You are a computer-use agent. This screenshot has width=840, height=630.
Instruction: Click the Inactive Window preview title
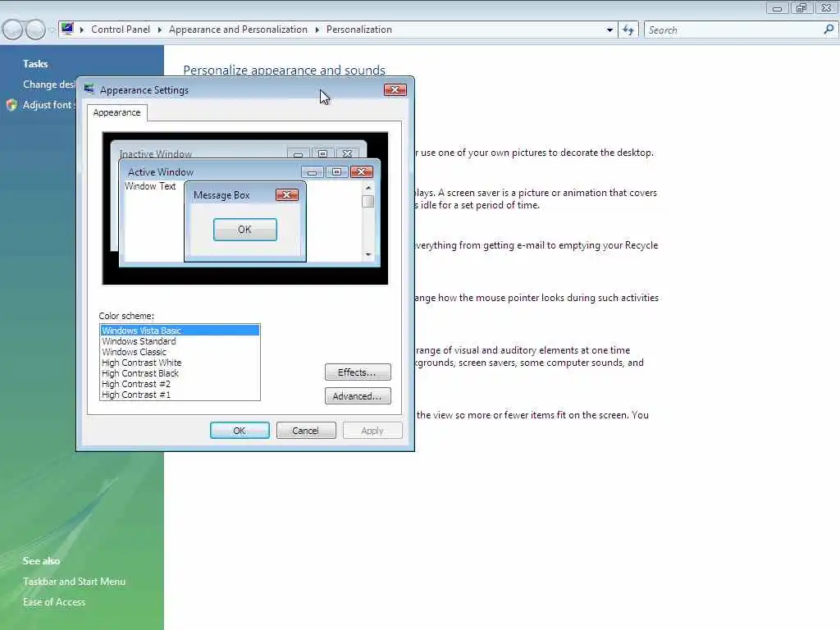pyautogui.click(x=155, y=153)
